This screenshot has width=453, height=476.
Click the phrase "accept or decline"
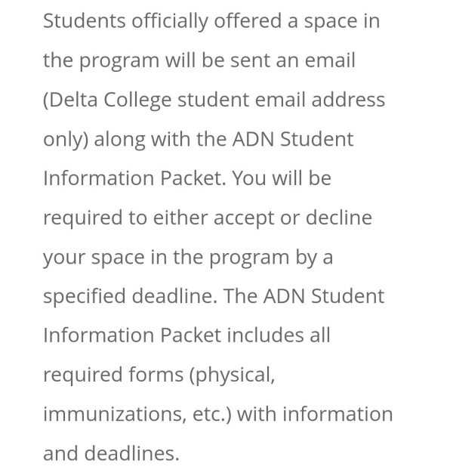pos(293,218)
